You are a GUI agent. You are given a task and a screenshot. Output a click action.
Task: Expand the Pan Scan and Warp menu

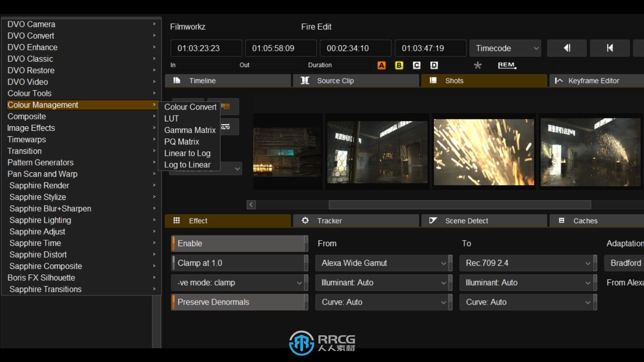82,174
